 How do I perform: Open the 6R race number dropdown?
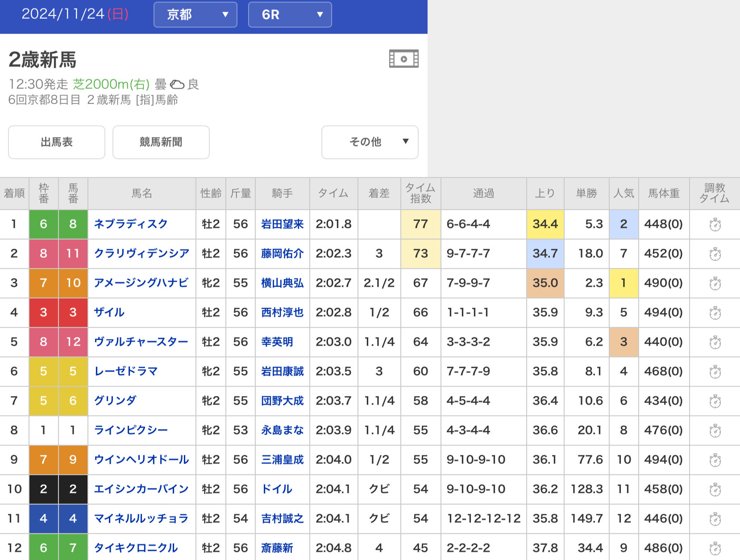(290, 15)
